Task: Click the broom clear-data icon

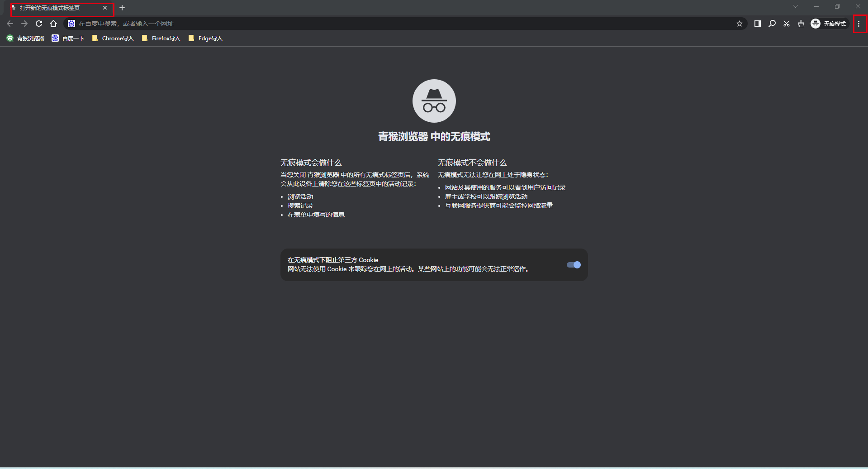Action: [801, 24]
